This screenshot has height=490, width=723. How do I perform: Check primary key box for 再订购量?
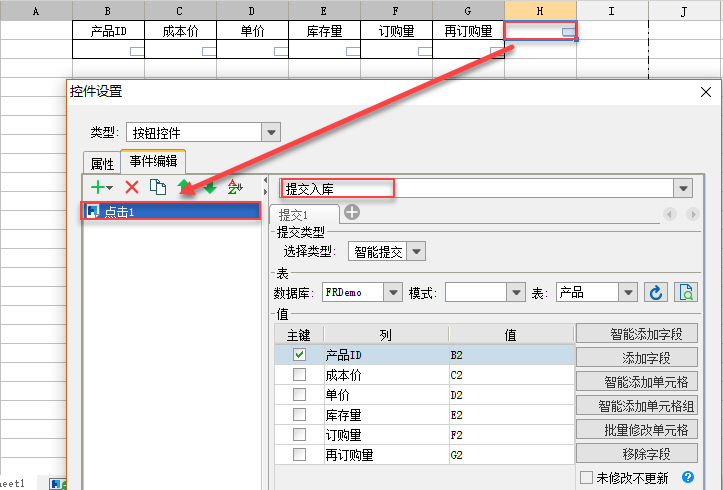299,455
